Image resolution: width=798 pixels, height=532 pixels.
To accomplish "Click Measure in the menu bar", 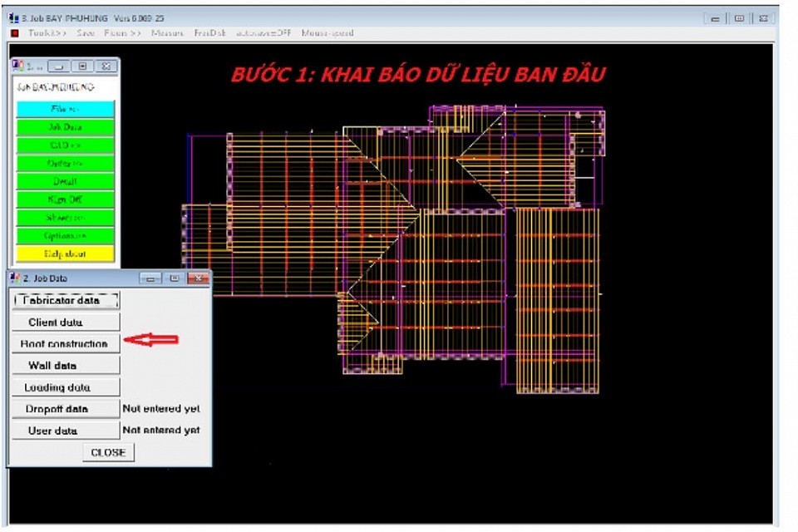I will click(x=167, y=33).
